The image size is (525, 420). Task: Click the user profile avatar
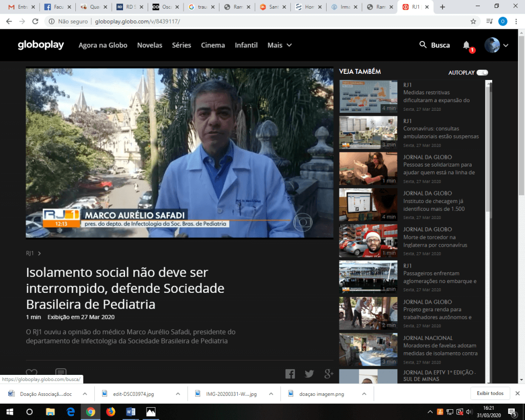pyautogui.click(x=492, y=45)
